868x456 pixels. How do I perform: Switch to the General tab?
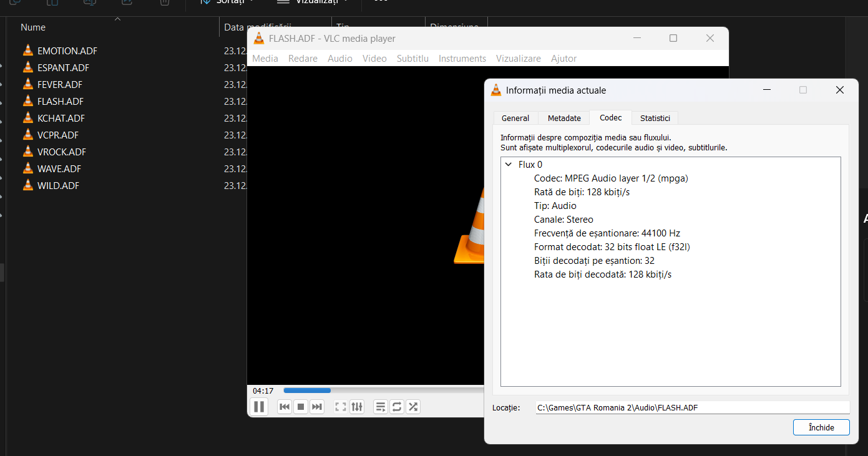pyautogui.click(x=515, y=118)
